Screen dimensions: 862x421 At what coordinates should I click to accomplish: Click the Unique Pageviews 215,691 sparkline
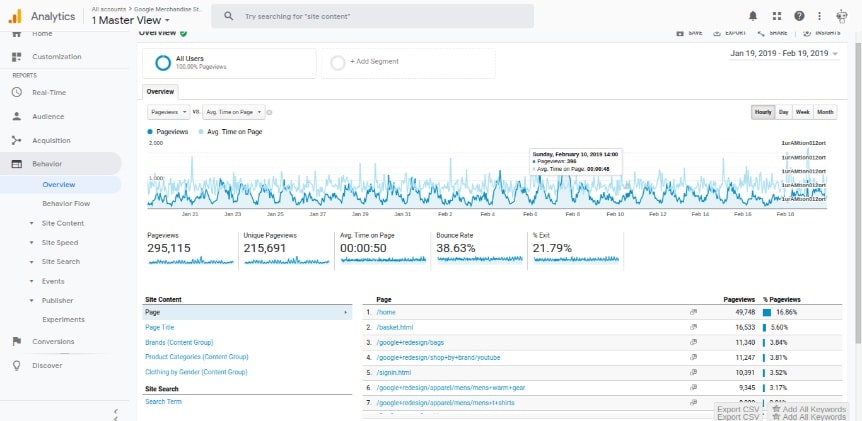pos(287,261)
